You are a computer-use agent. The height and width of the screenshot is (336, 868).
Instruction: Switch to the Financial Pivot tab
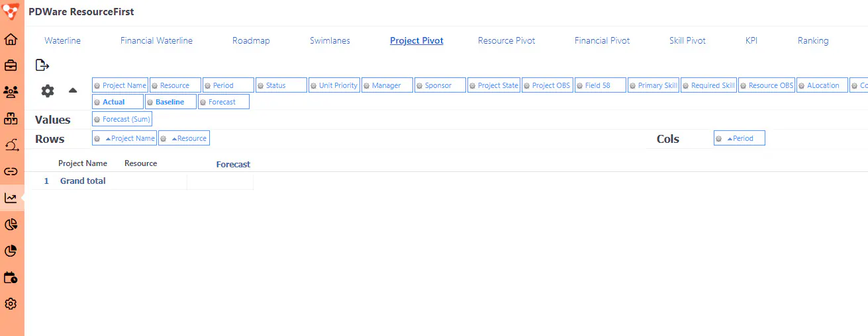point(602,40)
